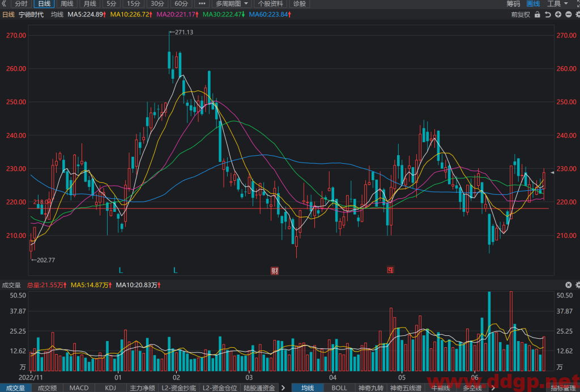580x392 pixels.
Task: Select the 5分 period
Action: (x=112, y=4)
